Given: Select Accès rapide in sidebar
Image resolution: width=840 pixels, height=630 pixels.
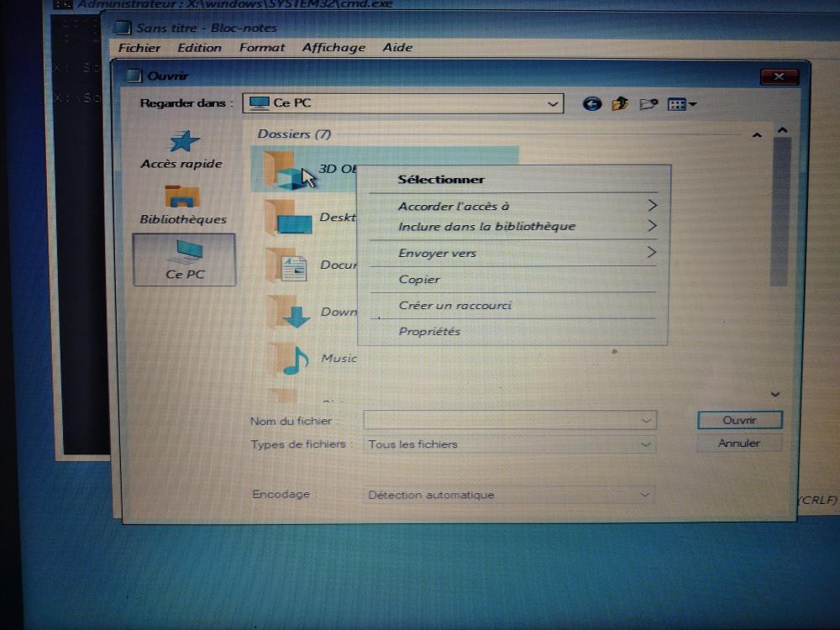Looking at the screenshot, I should (x=181, y=150).
